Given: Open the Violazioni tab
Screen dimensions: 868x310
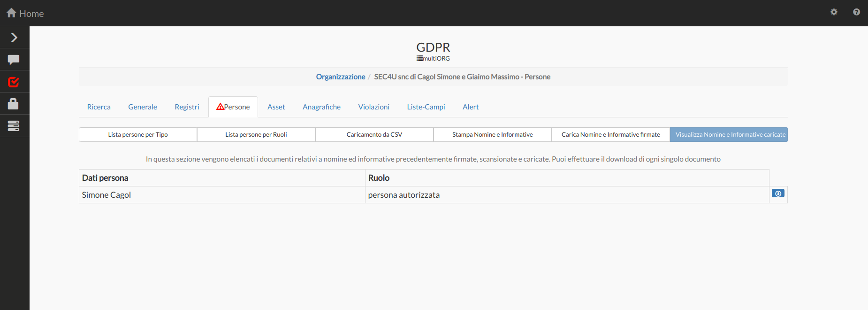Looking at the screenshot, I should (x=373, y=107).
